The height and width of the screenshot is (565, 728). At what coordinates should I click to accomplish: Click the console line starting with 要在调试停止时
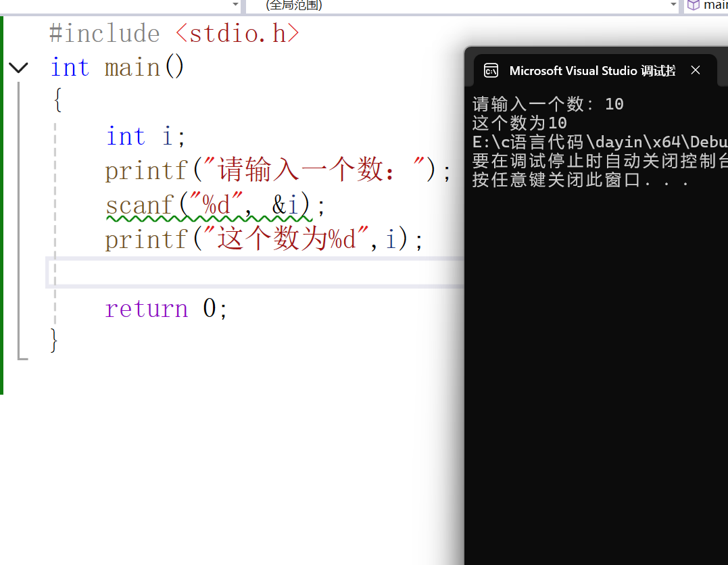tap(600, 161)
